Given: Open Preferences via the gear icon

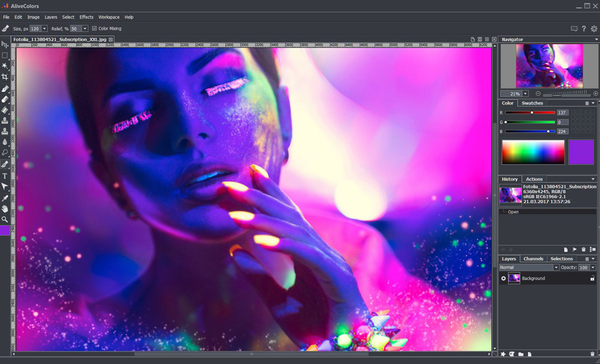Looking at the screenshot, I should point(594,29).
